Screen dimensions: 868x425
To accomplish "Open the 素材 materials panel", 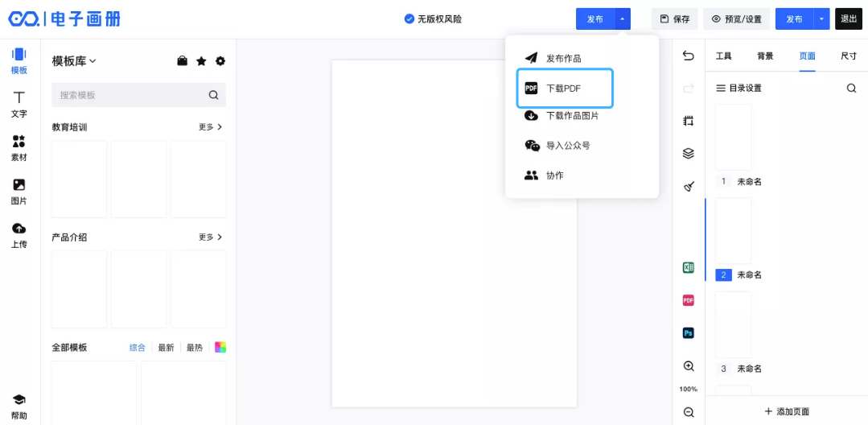I will point(19,148).
